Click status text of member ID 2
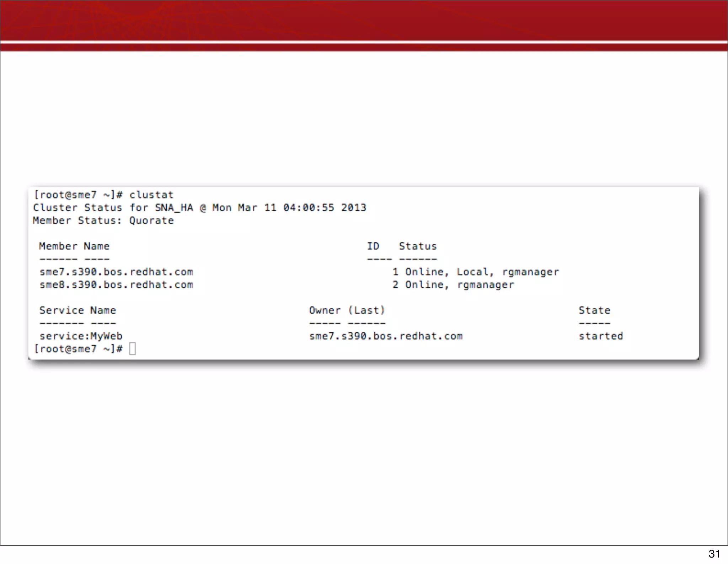This screenshot has height=564, width=728. [x=459, y=285]
